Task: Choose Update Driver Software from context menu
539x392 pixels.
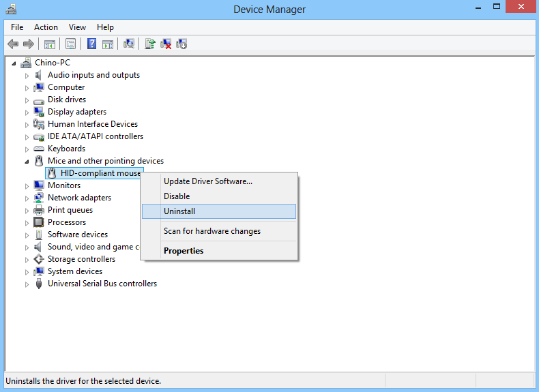Action: coord(219,181)
